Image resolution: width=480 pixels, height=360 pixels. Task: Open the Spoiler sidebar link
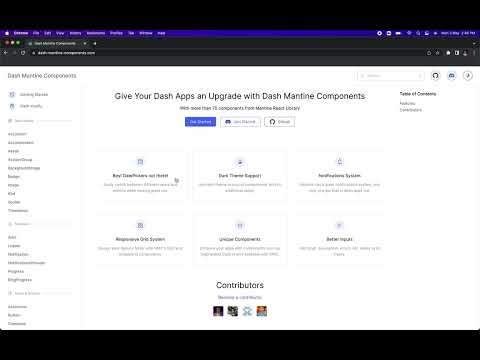click(x=14, y=202)
